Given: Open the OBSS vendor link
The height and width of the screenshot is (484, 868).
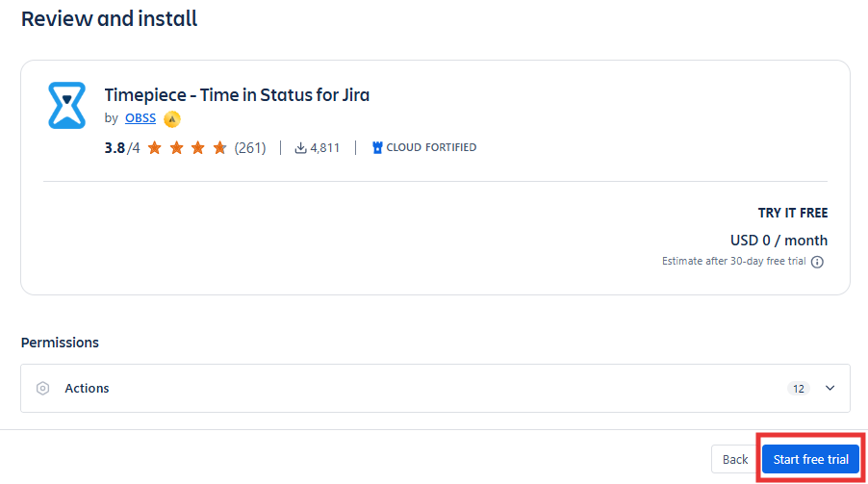Looking at the screenshot, I should pos(140,118).
